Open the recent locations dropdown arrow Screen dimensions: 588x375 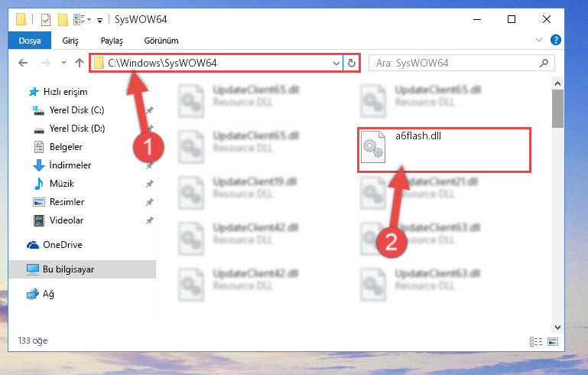63,63
